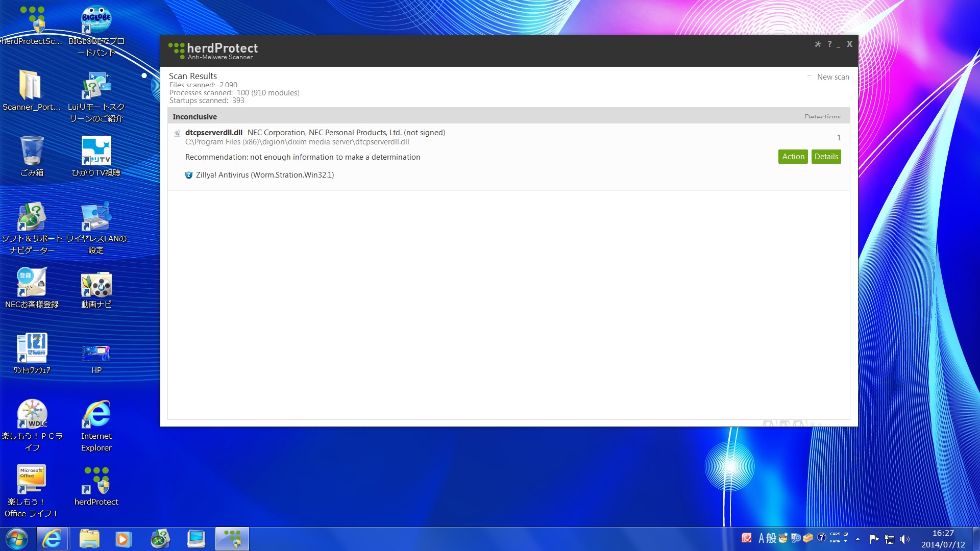
Task: Open the computer monitor taskbar icon
Action: [196, 539]
